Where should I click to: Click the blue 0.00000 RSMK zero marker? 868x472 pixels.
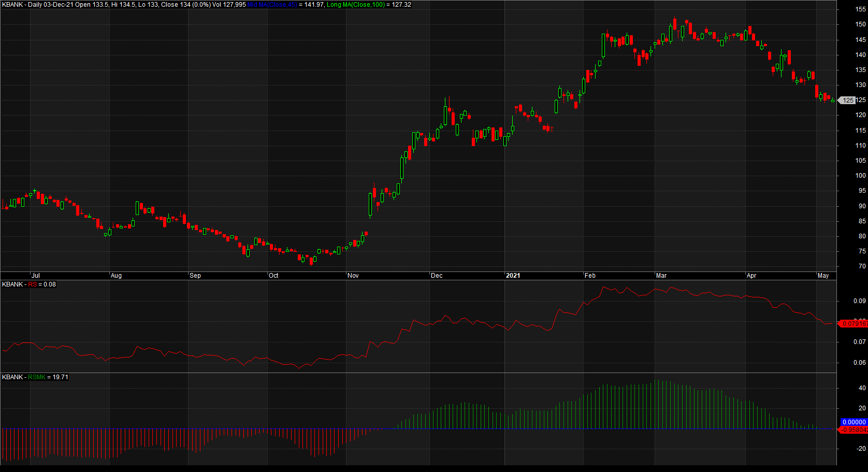[854, 422]
